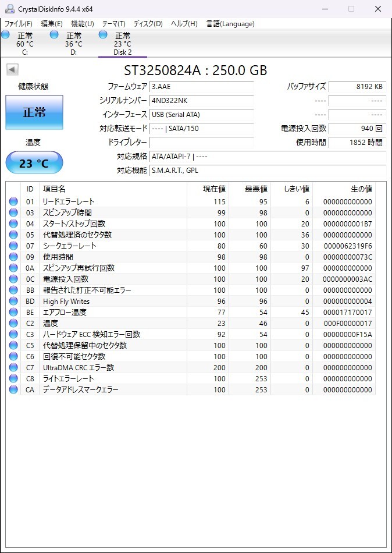
Task: Click the 対応転送モード field SATA/150
Action: 202,129
